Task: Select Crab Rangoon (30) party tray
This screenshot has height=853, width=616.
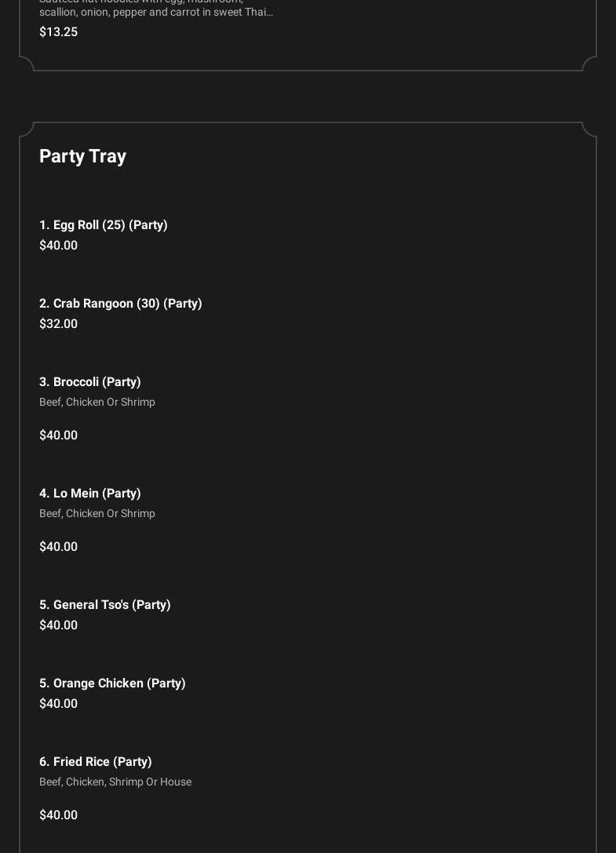Action: click(121, 304)
